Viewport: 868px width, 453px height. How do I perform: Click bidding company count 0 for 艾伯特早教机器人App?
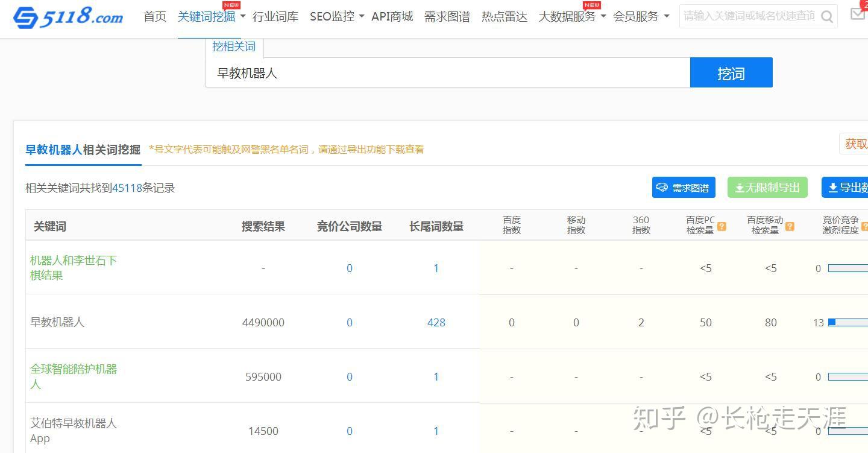click(350, 431)
